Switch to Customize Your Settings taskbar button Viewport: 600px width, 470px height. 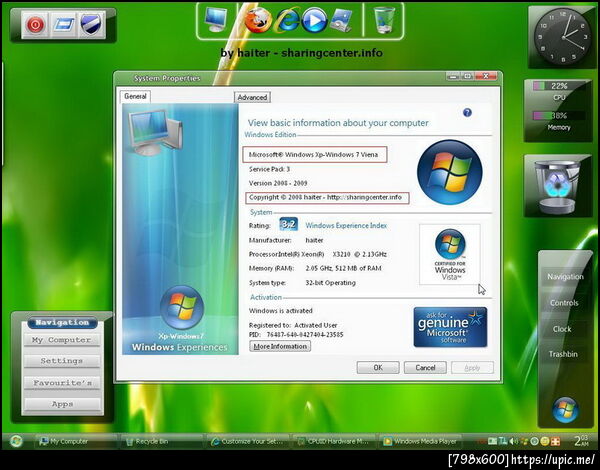tap(247, 441)
